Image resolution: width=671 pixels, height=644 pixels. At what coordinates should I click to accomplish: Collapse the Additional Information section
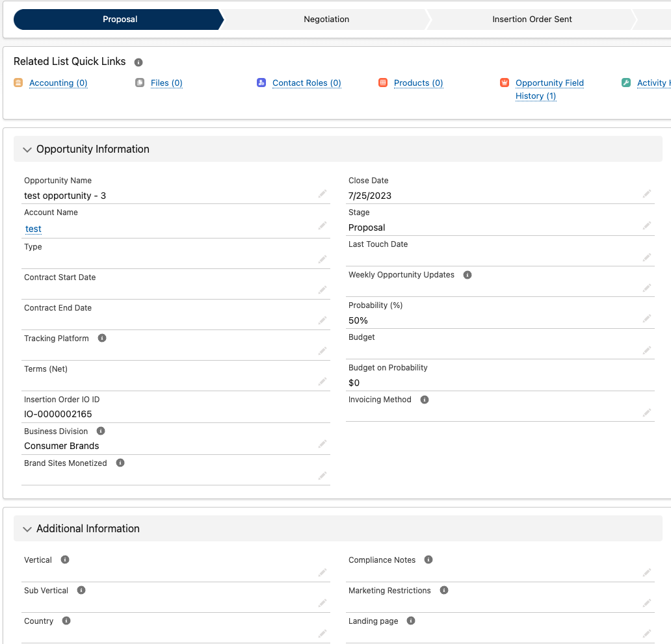pyautogui.click(x=27, y=529)
